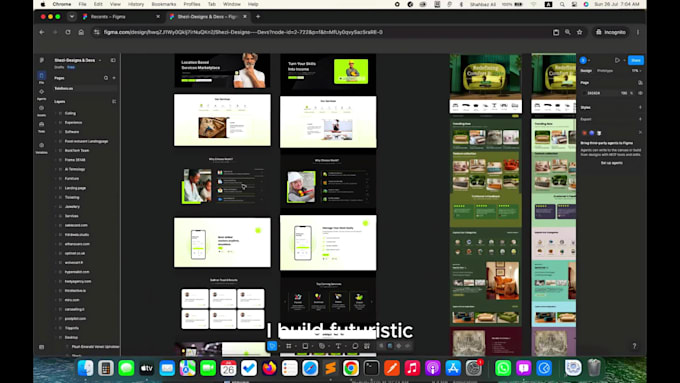Reload the page in Chrome
The height and width of the screenshot is (383, 680).
click(68, 32)
